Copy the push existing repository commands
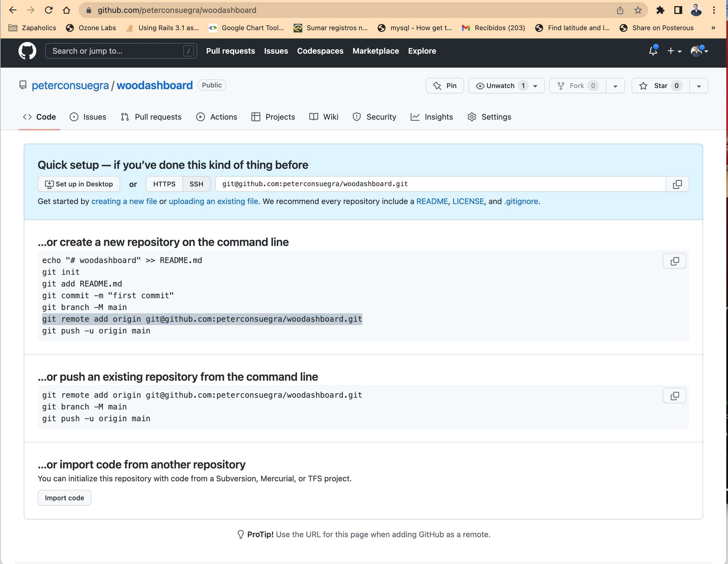 pos(674,396)
